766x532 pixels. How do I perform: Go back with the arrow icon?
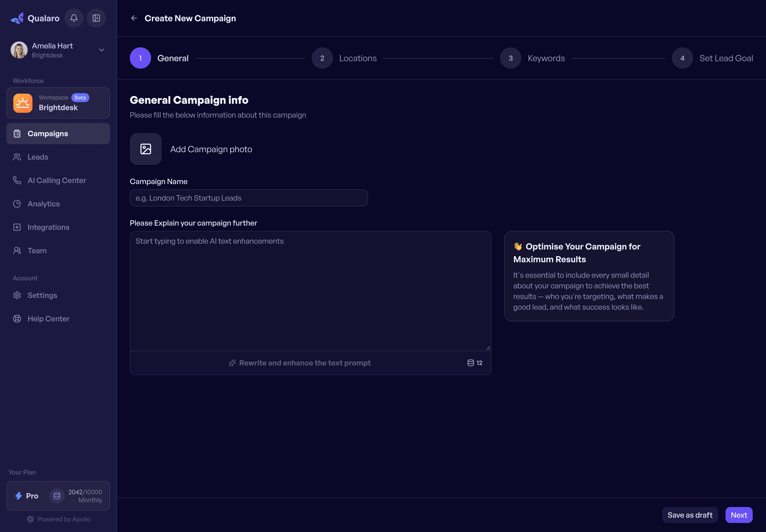pyautogui.click(x=134, y=18)
